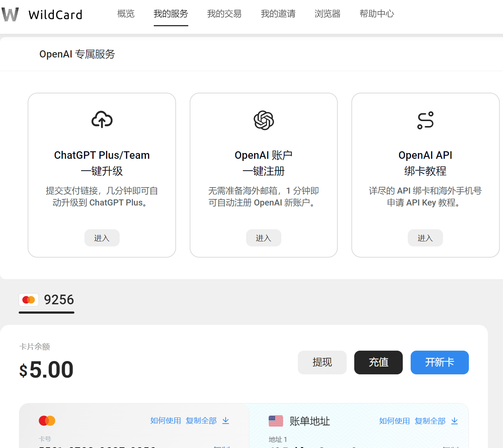Screen dimensions: 503x448
Task: Open the 我的邀请 tab
Action: pyautogui.click(x=278, y=14)
